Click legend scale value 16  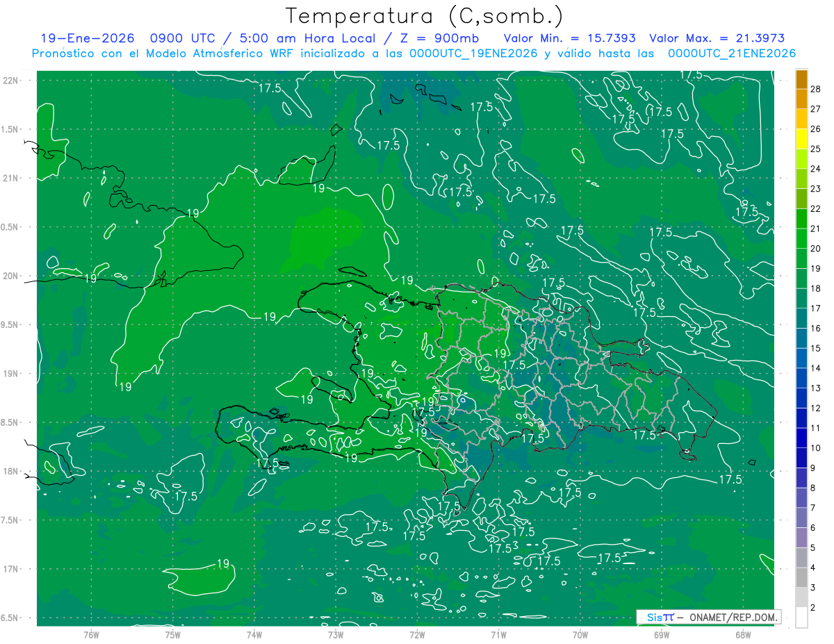(816, 328)
